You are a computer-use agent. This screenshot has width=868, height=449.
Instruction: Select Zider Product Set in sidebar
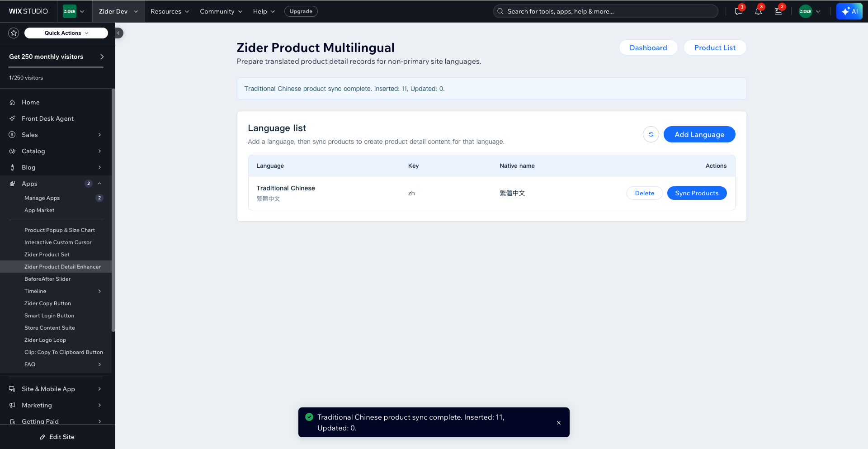(x=47, y=255)
